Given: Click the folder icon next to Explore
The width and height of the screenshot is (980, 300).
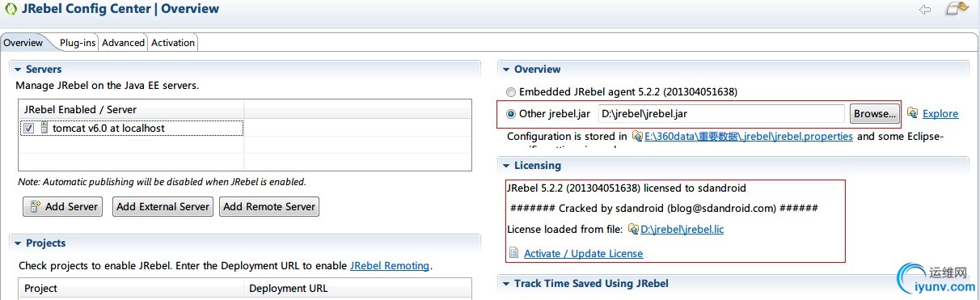Looking at the screenshot, I should pos(913,113).
